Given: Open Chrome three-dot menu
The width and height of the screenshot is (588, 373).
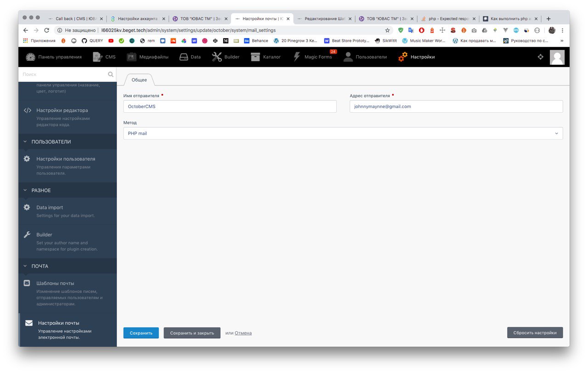Looking at the screenshot, I should click(562, 30).
